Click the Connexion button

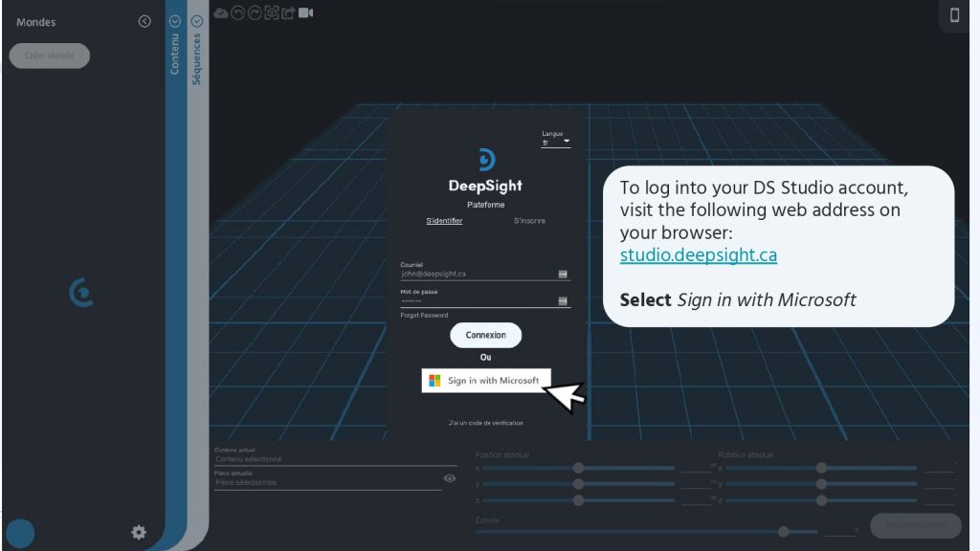click(x=485, y=335)
